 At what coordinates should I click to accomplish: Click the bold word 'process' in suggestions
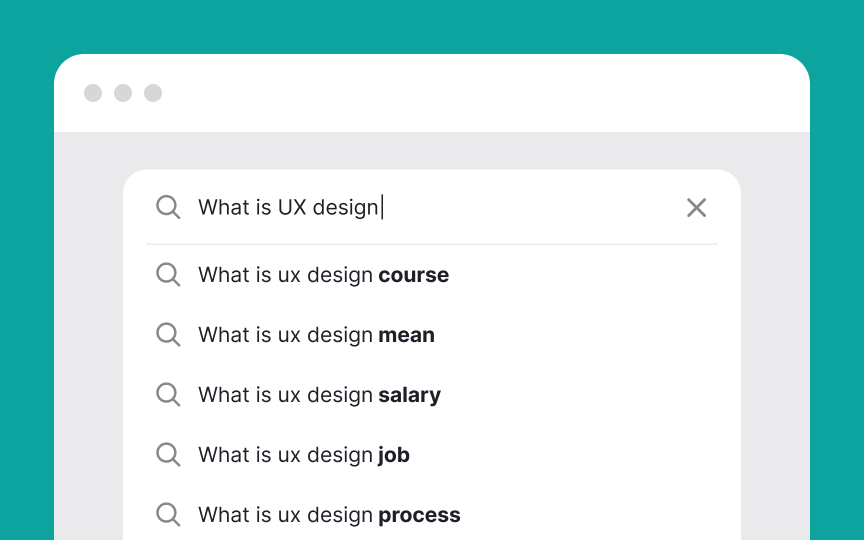click(x=419, y=516)
